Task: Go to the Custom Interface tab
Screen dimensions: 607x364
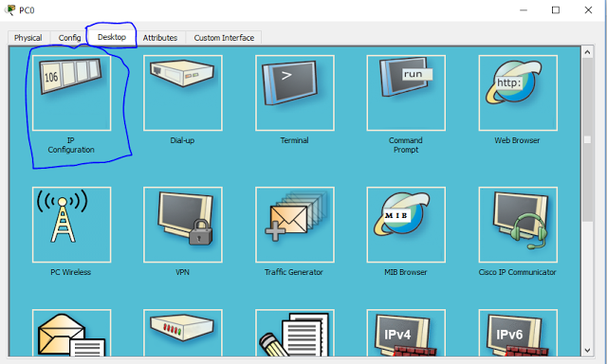Action: pyautogui.click(x=224, y=38)
